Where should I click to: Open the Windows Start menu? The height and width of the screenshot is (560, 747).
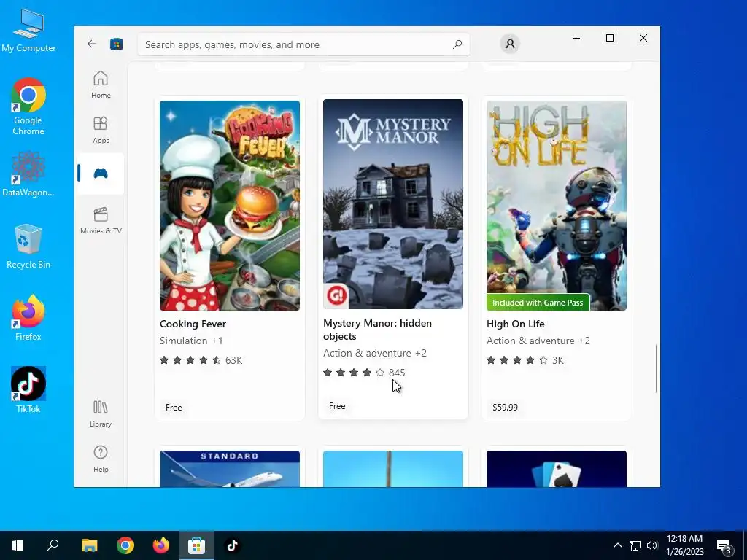[18, 545]
